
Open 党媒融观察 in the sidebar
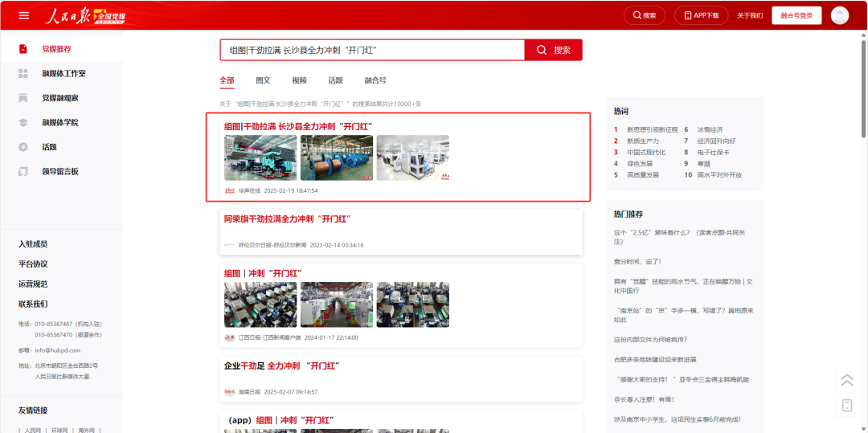click(x=61, y=98)
